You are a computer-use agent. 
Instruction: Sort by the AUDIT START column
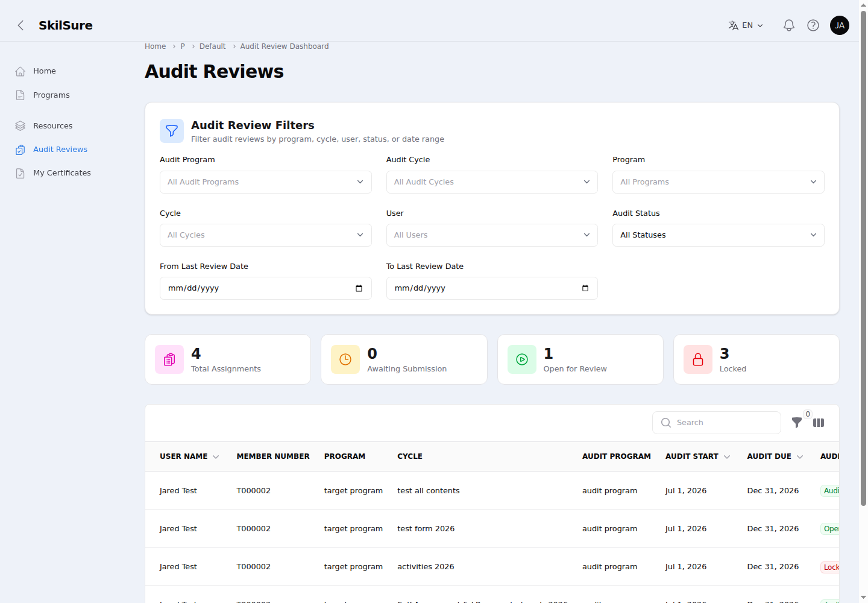(697, 456)
